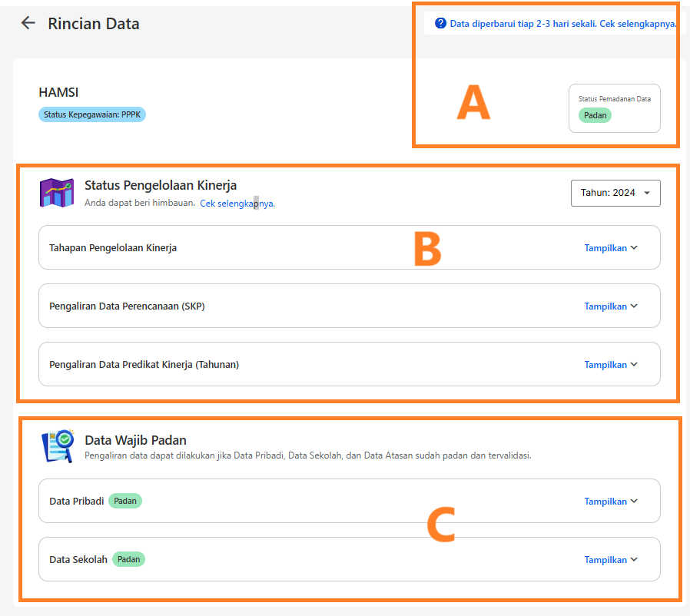Click the blue question mark help icon

pos(440,23)
